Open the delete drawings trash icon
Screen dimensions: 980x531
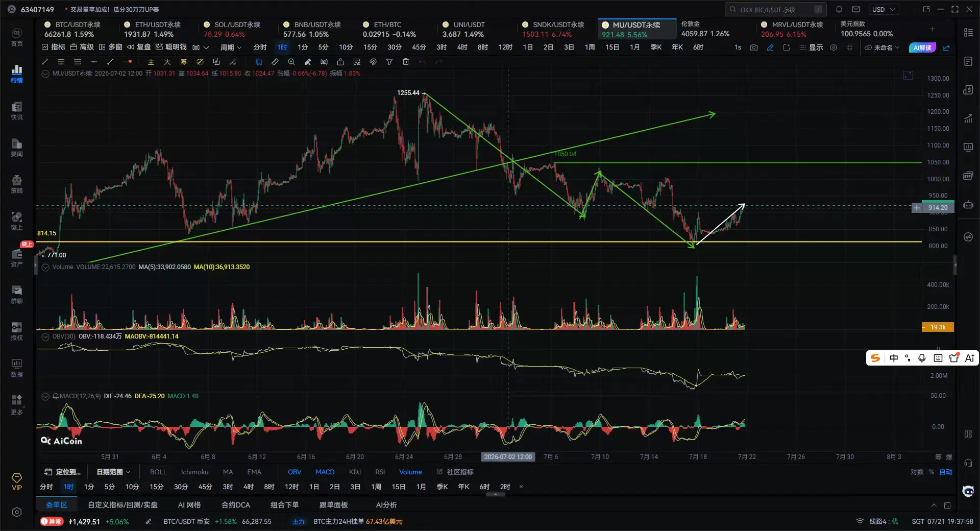[406, 62]
